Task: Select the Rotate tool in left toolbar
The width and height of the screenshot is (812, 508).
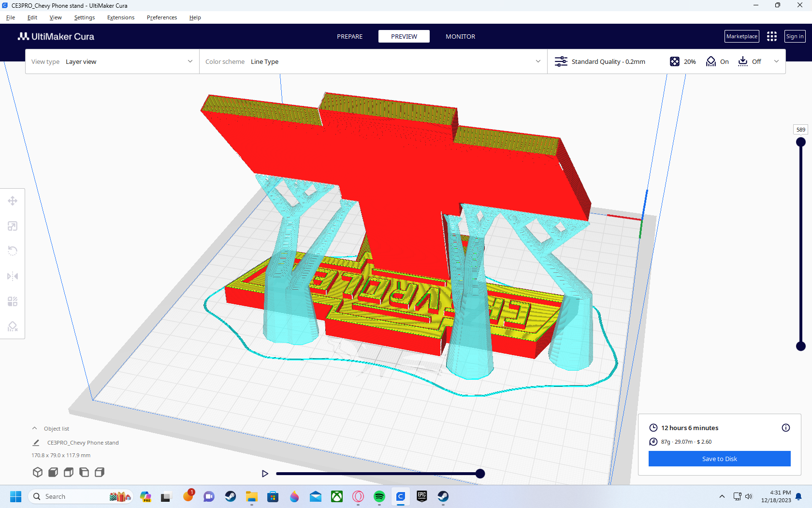Action: pyautogui.click(x=13, y=251)
